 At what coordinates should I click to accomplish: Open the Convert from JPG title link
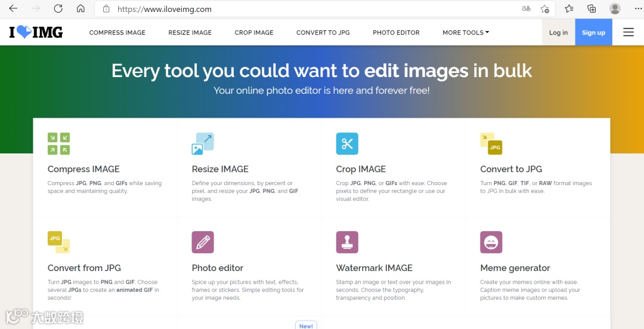coord(84,267)
